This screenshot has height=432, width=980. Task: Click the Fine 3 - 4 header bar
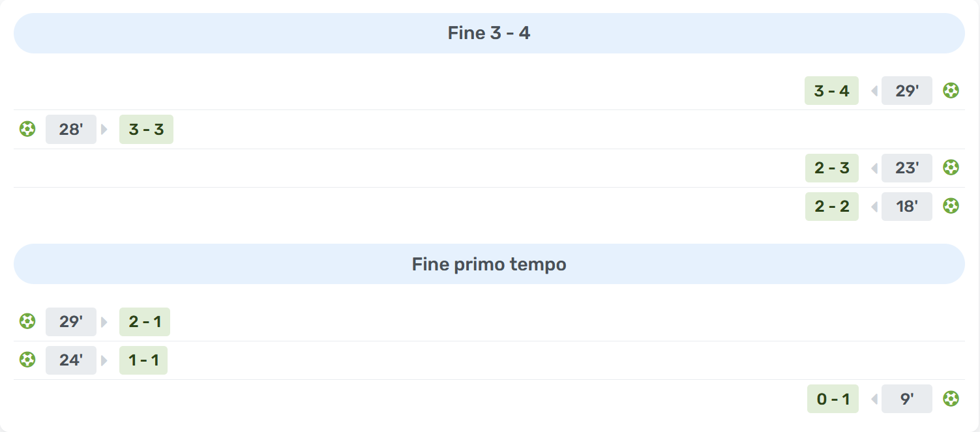pos(489,33)
